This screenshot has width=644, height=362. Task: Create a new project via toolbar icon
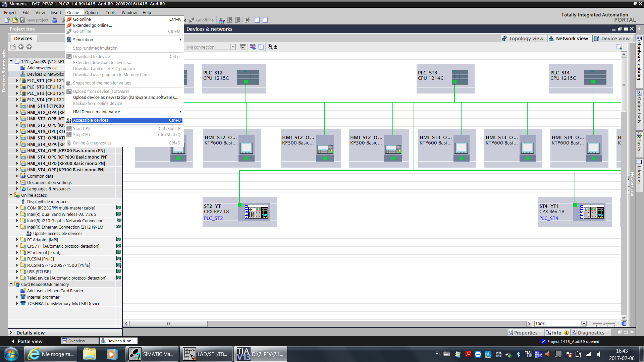[x=7, y=20]
